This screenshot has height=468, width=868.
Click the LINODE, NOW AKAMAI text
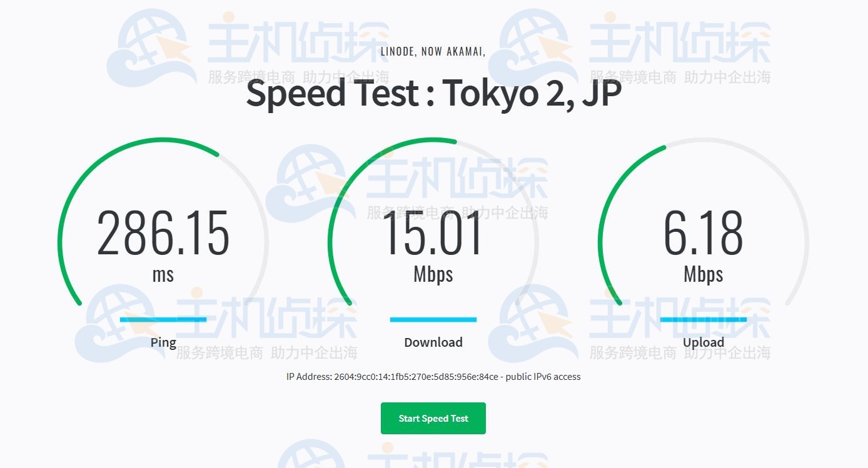point(433,52)
